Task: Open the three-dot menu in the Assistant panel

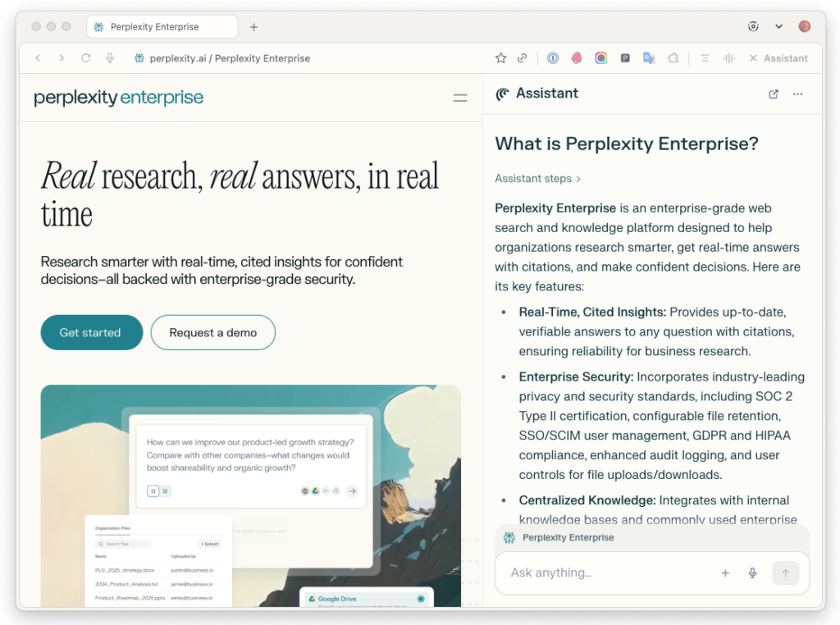Action: click(797, 94)
